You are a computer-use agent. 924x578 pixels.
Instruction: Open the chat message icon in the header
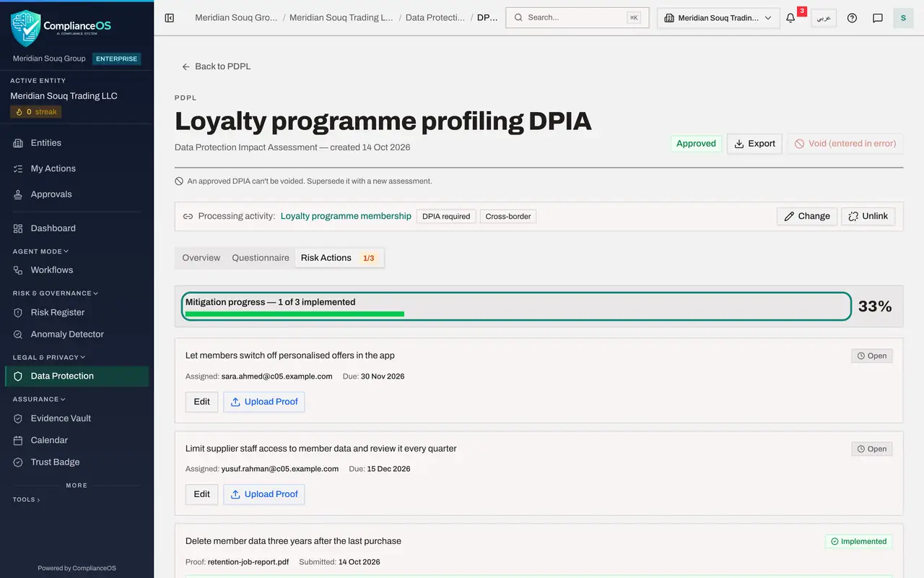tap(878, 18)
